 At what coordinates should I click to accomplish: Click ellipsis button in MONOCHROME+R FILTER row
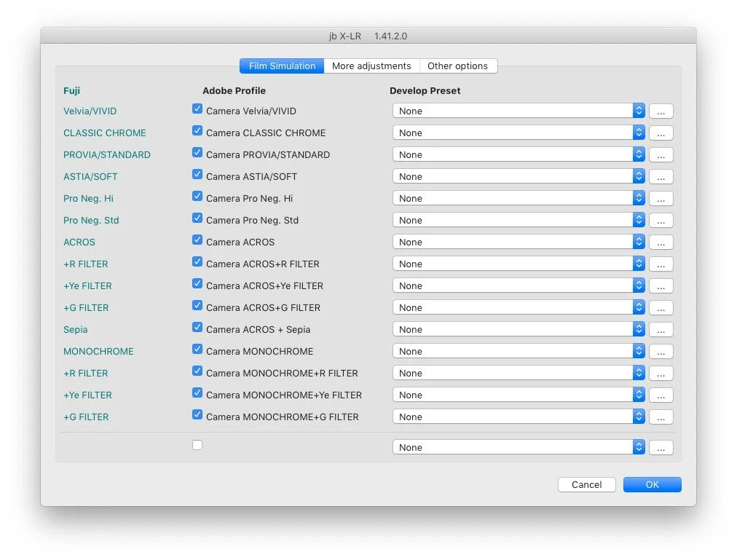[661, 374]
